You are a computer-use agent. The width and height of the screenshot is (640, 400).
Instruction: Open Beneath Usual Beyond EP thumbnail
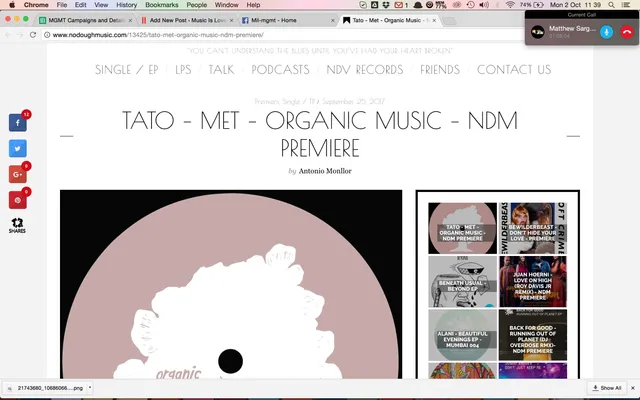tap(462, 282)
